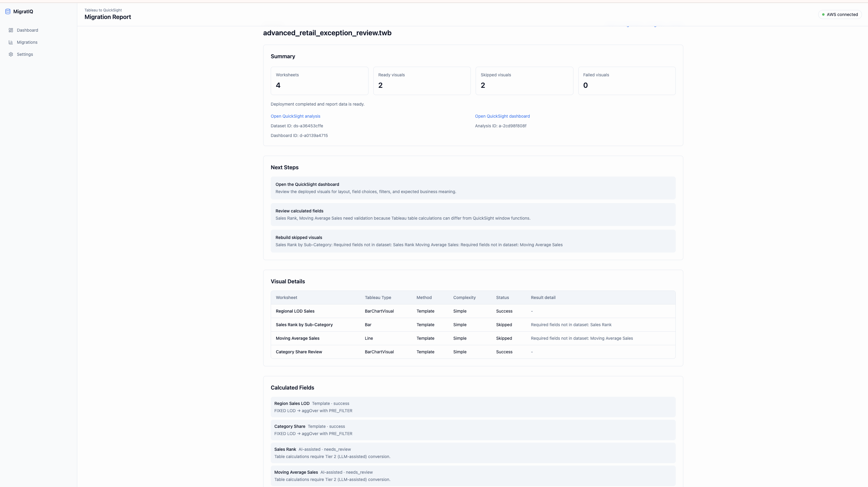868x487 pixels.
Task: Select the Ready visuals summary card
Action: point(422,81)
